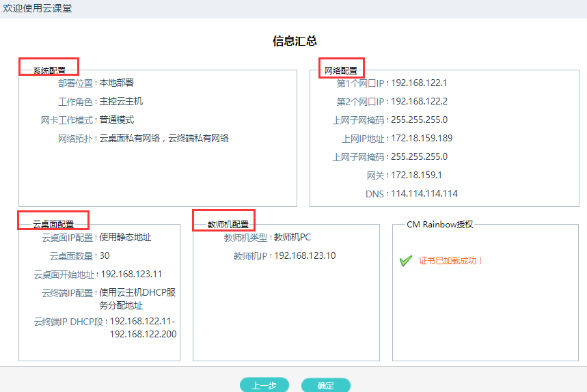Select second network port IP 192.168.122.2
The image size is (587, 392).
click(419, 102)
